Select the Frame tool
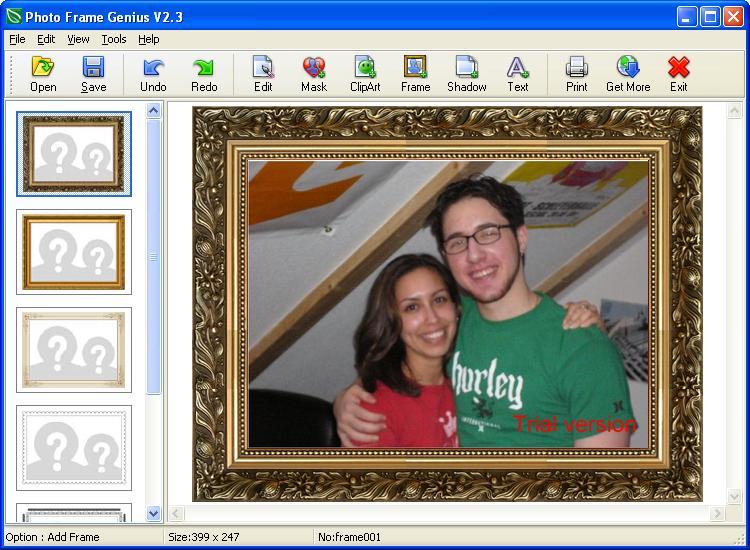 click(x=415, y=74)
